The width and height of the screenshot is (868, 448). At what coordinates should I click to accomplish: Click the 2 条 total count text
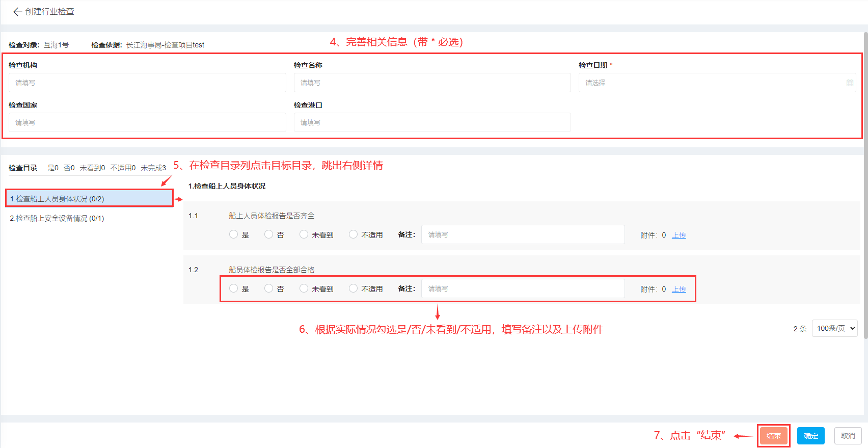800,329
